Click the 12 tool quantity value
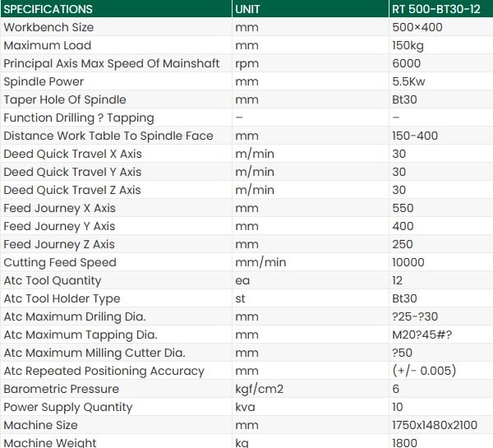 click(397, 280)
